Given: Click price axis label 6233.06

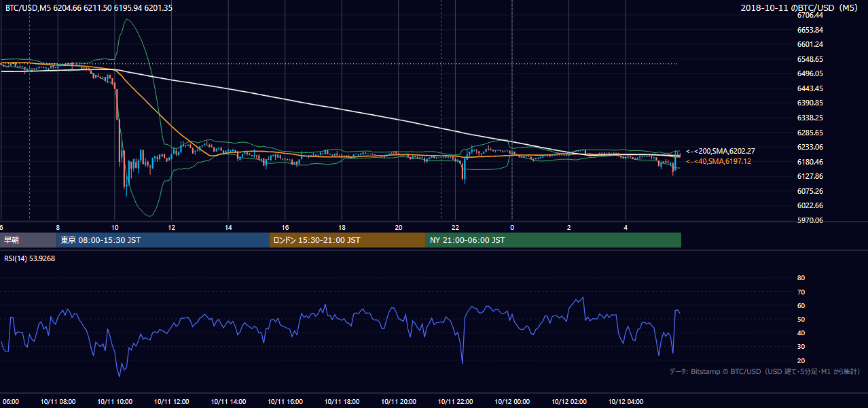Looking at the screenshot, I should (810, 147).
